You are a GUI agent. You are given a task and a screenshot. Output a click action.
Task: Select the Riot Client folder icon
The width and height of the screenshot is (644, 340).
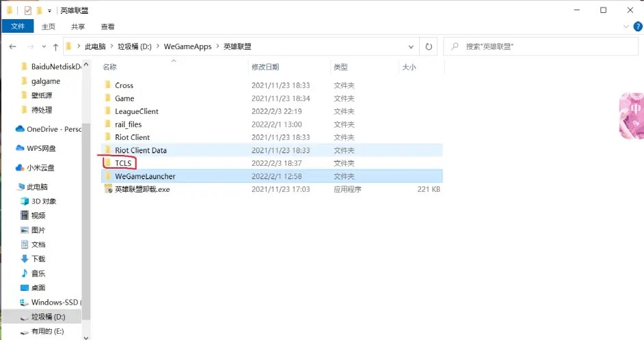(107, 137)
